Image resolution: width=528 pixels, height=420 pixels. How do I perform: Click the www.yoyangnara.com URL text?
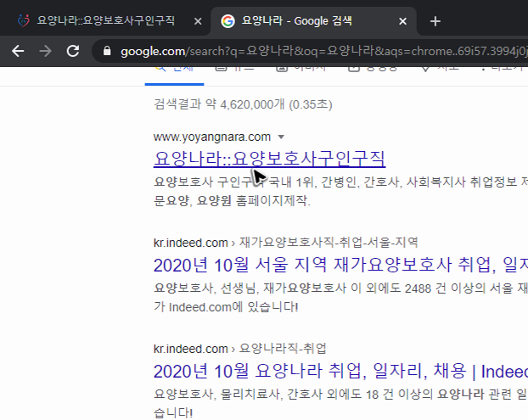point(212,137)
